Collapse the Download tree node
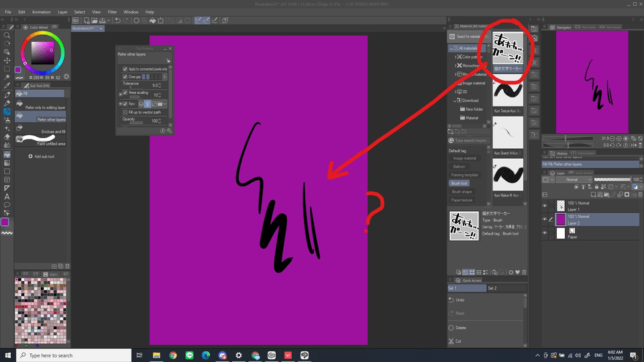 point(455,101)
